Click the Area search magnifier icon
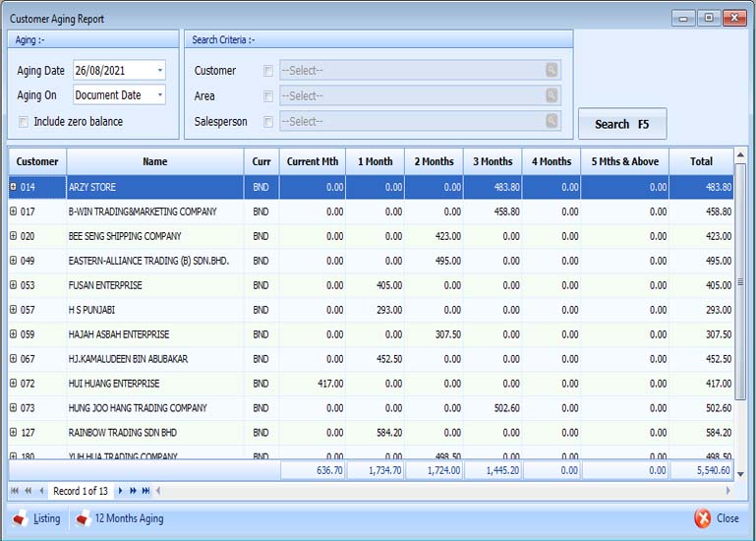 [x=552, y=95]
